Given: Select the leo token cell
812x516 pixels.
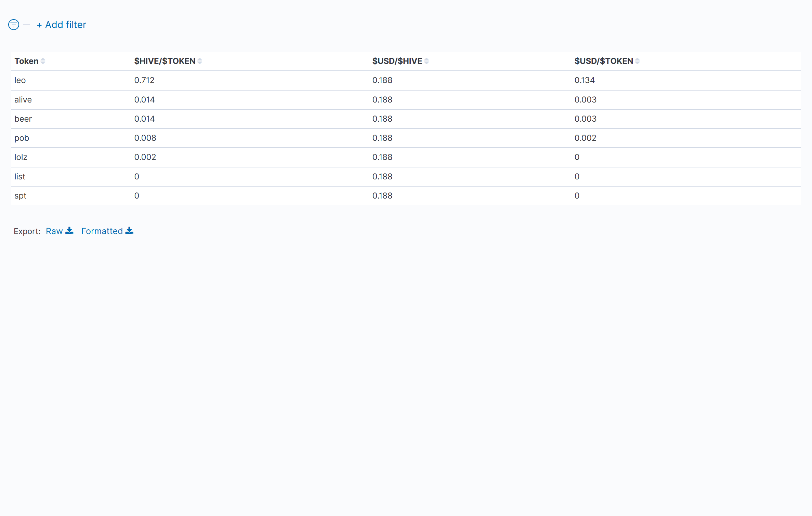Looking at the screenshot, I should tap(20, 80).
